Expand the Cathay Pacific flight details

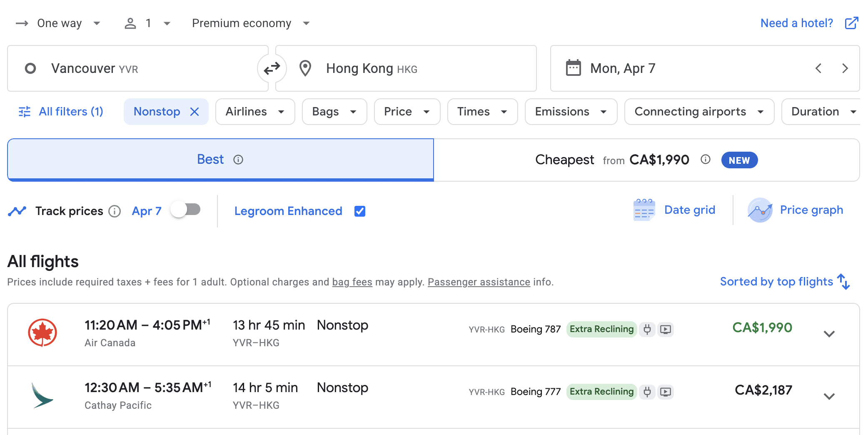tap(829, 396)
